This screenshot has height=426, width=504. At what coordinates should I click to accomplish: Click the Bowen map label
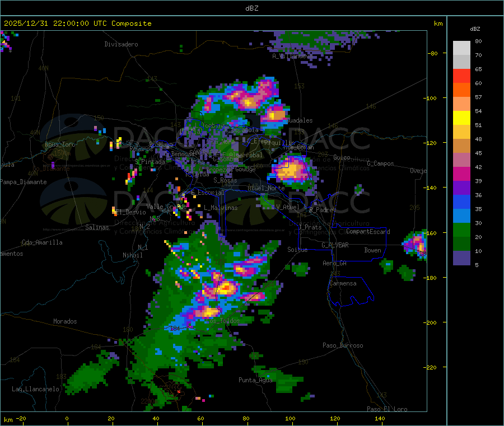tap(372, 250)
